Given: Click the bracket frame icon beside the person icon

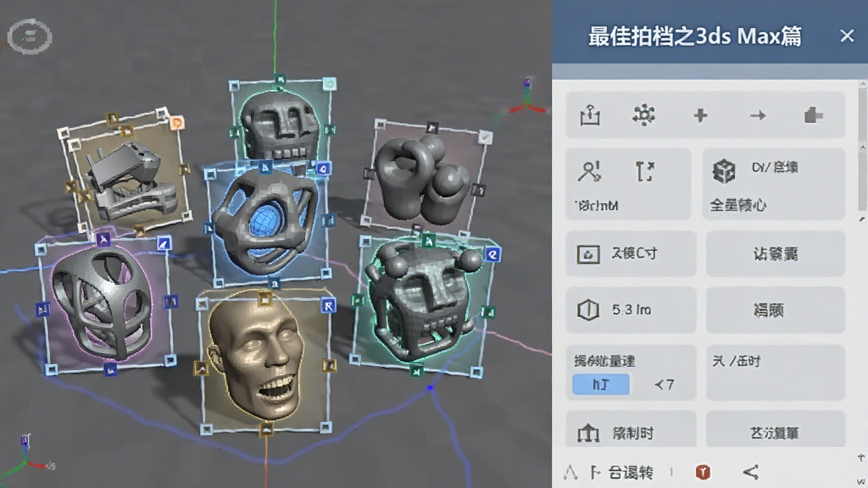Looking at the screenshot, I should click(x=645, y=171).
